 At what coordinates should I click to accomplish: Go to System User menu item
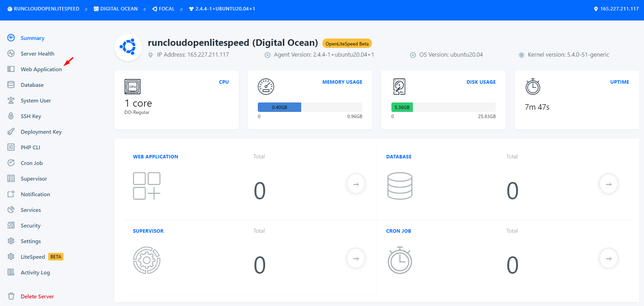tap(36, 100)
